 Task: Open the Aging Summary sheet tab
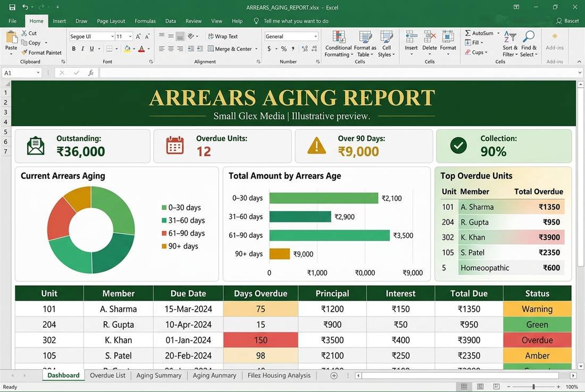coord(159,375)
